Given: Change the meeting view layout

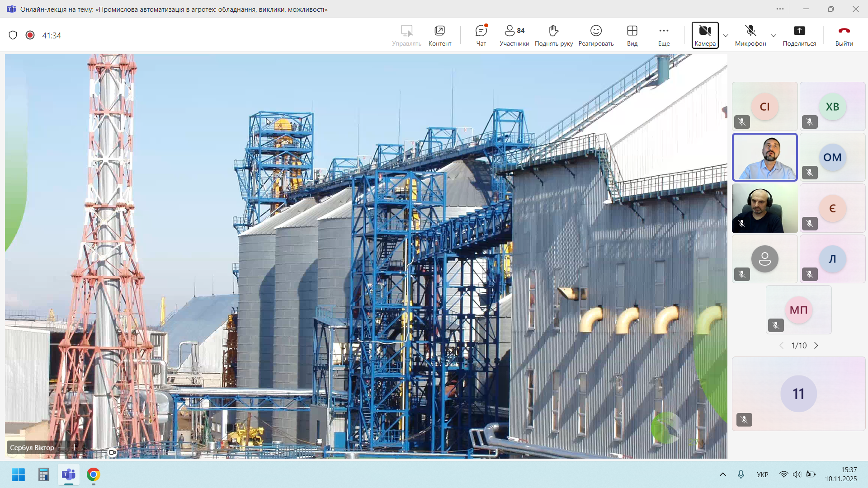Looking at the screenshot, I should click(632, 35).
